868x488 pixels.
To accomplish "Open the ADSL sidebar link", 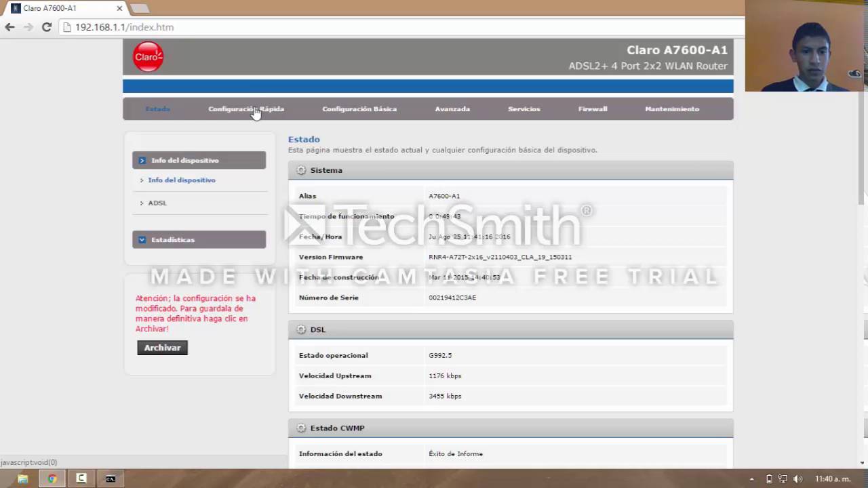I will 157,203.
